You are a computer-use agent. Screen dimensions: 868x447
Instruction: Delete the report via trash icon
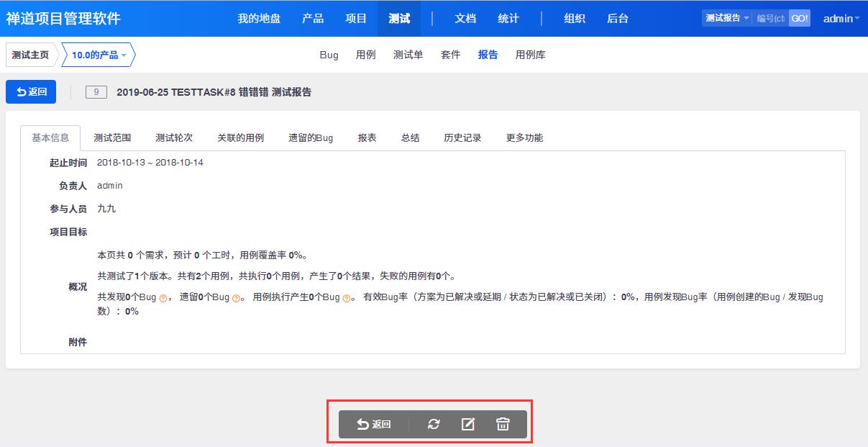pos(503,424)
